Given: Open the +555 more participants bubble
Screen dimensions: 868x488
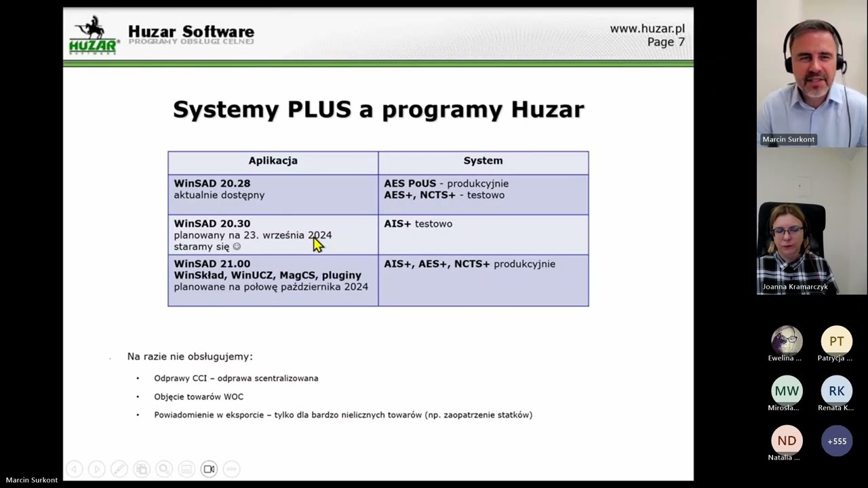Looking at the screenshot, I should click(x=837, y=441).
